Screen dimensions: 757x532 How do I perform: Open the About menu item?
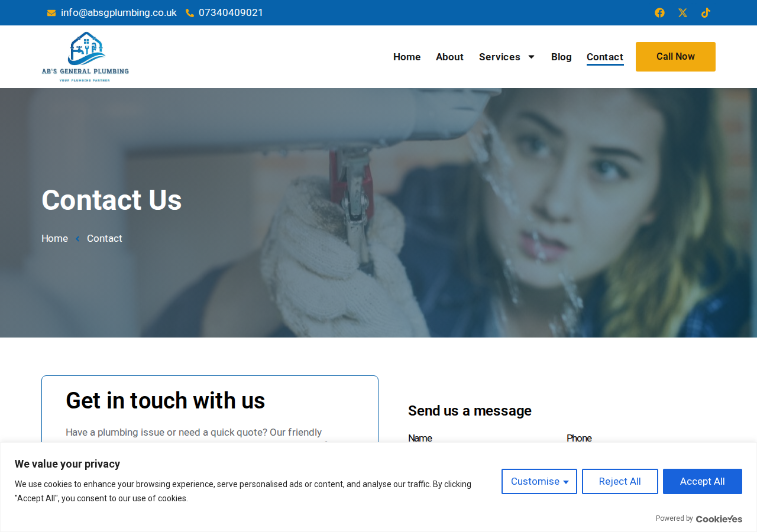449,57
